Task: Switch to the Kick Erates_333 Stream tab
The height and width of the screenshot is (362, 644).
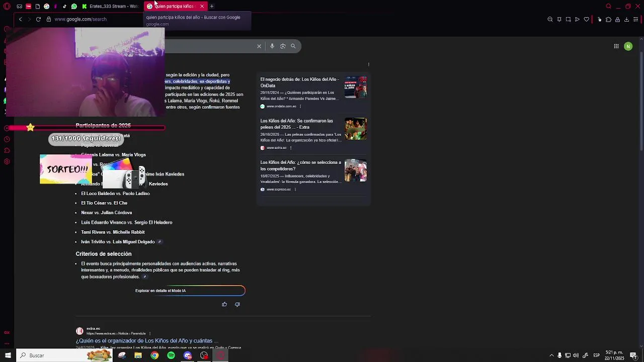Action: pos(111,6)
